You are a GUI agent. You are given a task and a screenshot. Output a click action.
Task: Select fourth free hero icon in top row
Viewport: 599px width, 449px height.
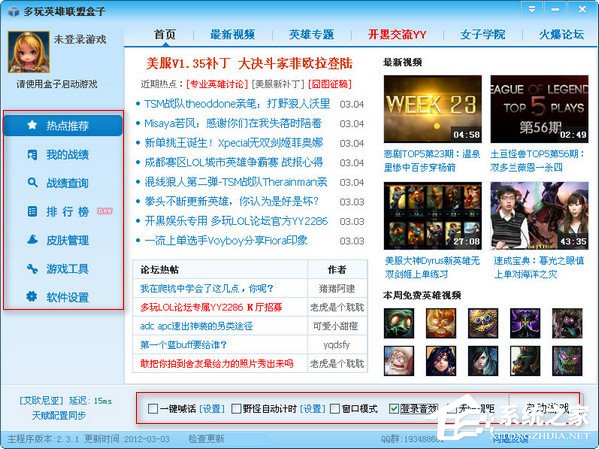[525, 323]
